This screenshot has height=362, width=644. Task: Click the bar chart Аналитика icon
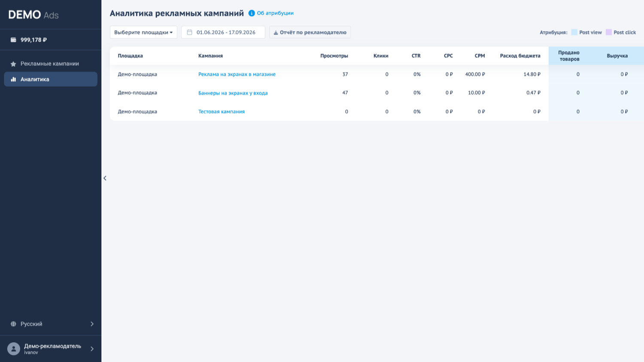coord(13,79)
